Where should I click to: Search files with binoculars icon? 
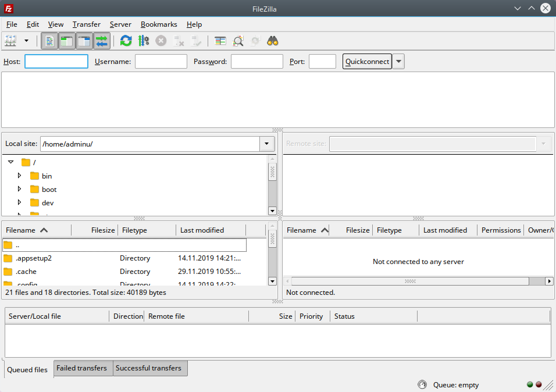tap(273, 41)
